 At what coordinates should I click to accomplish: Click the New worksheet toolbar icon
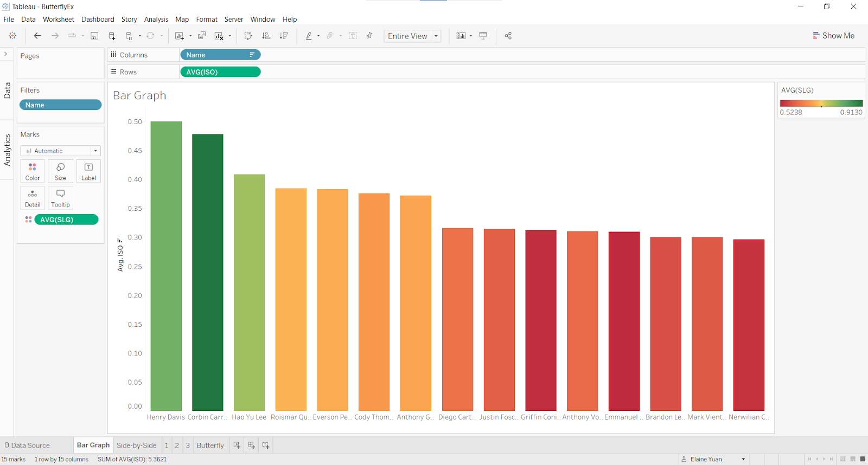point(180,36)
